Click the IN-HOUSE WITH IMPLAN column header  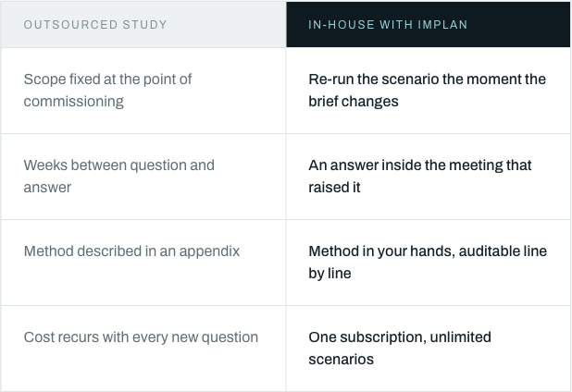coord(428,24)
